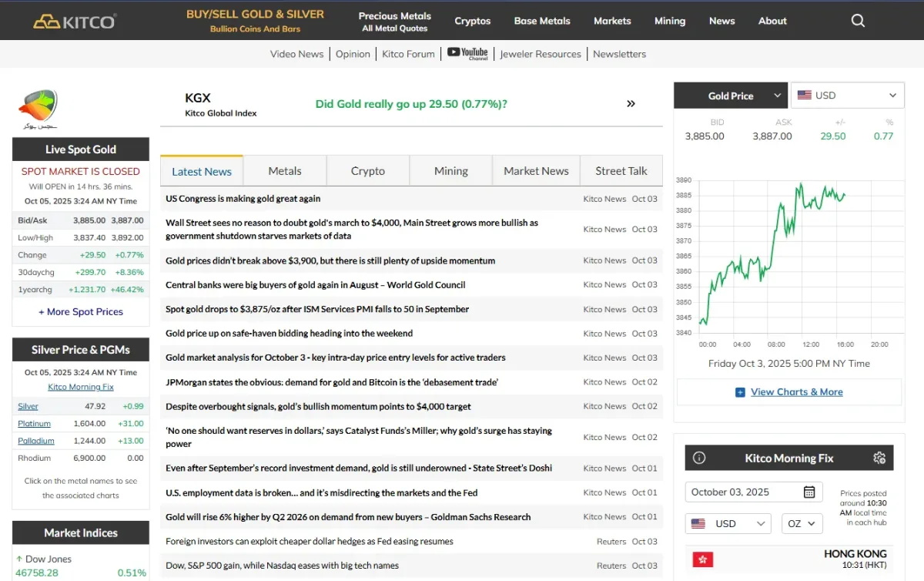The height and width of the screenshot is (581, 924).
Task: Open 'gold is still underowned' State Street article
Action: click(359, 468)
